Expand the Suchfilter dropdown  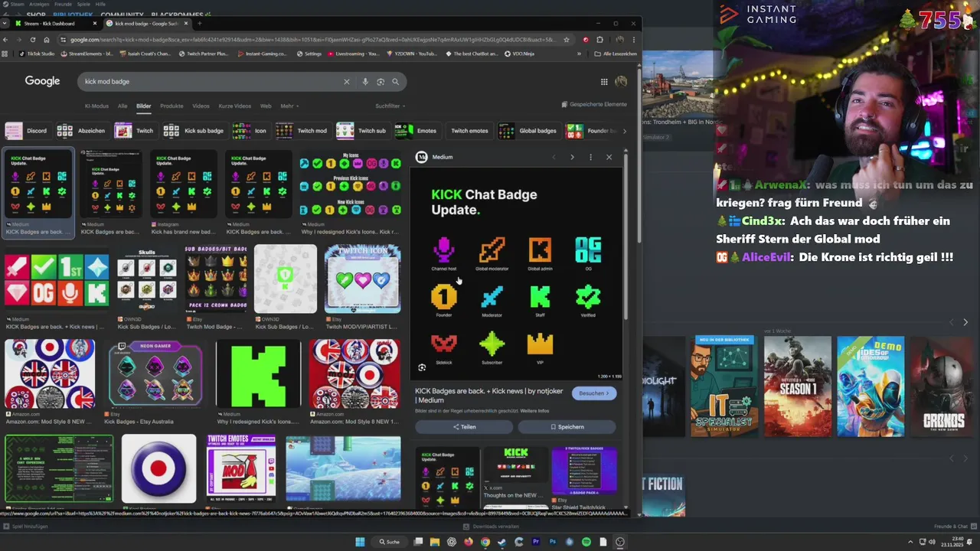390,106
